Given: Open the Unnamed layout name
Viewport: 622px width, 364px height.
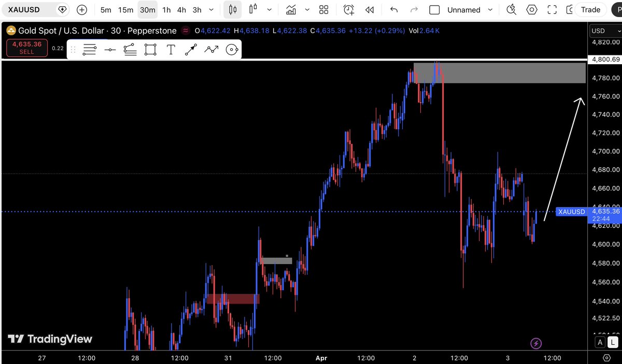Looking at the screenshot, I should point(464,10).
